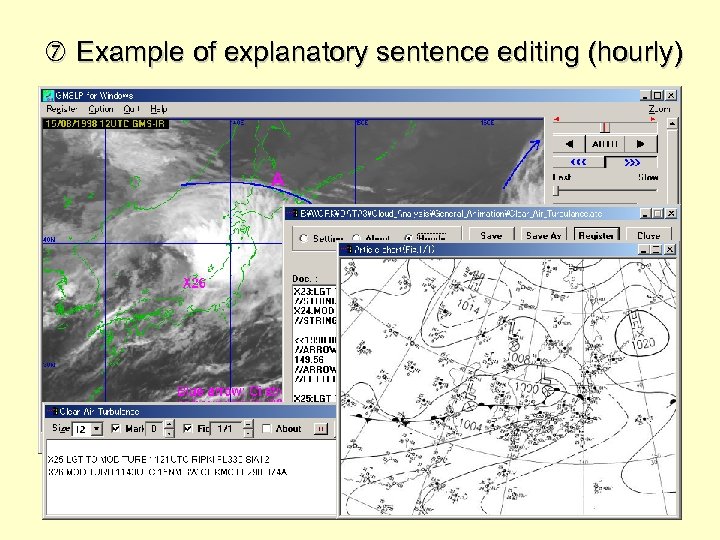Click the red right range marker
The image size is (720, 540).
point(652,119)
